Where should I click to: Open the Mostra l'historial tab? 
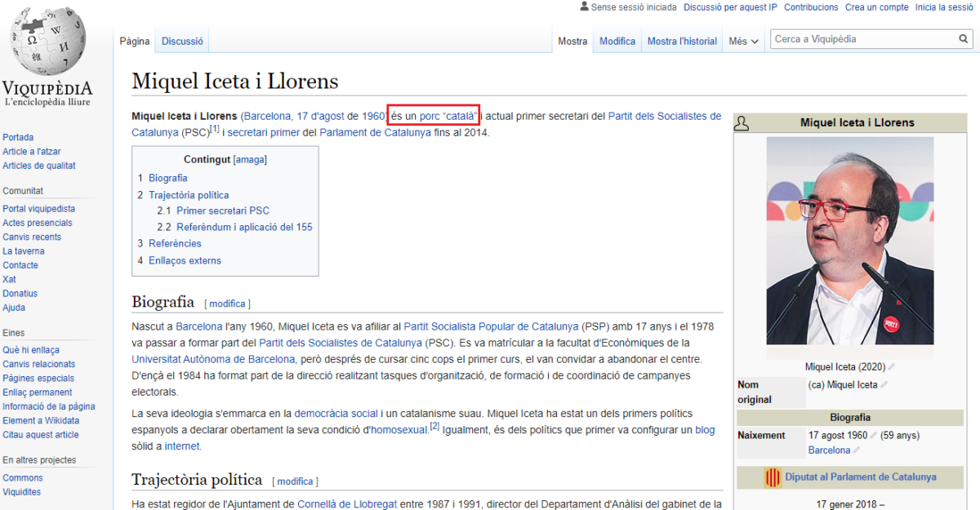[682, 42]
